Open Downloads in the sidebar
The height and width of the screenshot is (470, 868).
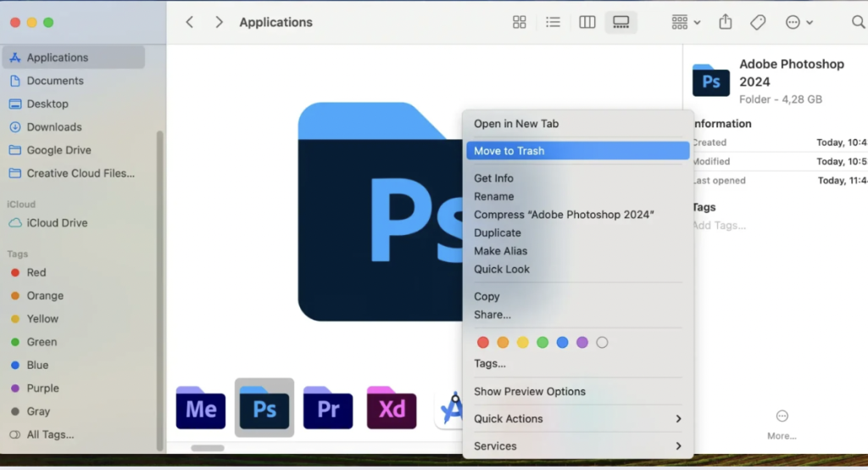(54, 127)
